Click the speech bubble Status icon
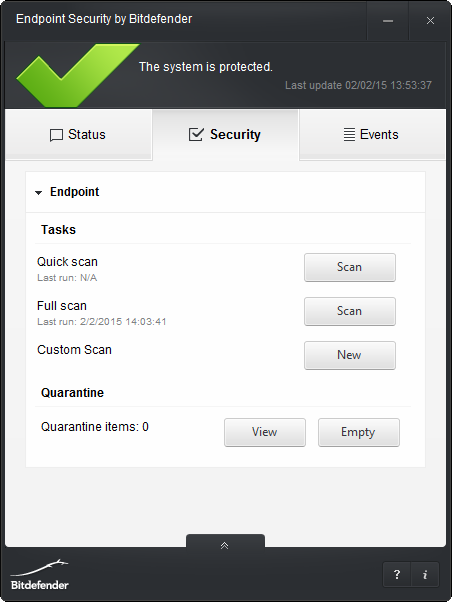 tap(56, 135)
